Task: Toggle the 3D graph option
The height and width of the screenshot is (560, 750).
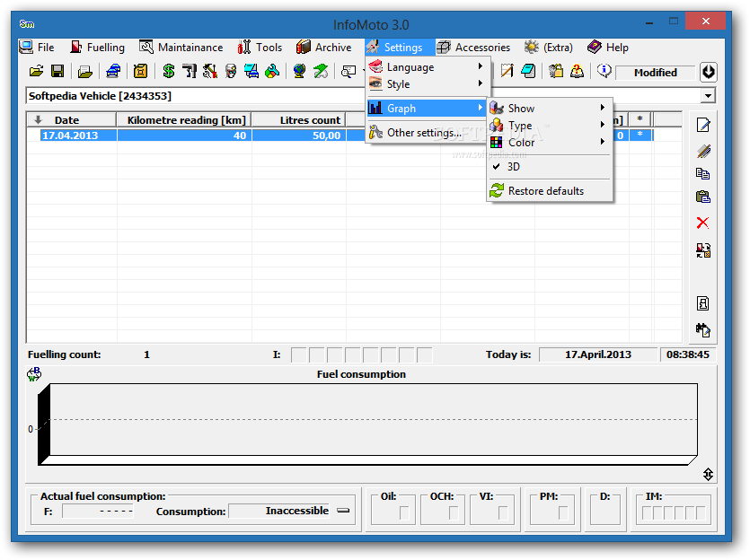Action: tap(550, 167)
